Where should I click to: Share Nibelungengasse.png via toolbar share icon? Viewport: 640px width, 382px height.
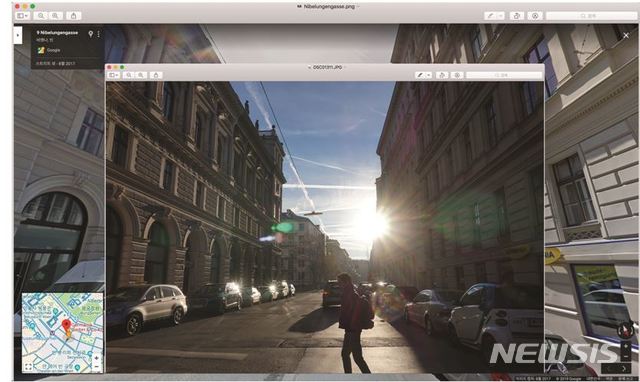click(x=73, y=16)
